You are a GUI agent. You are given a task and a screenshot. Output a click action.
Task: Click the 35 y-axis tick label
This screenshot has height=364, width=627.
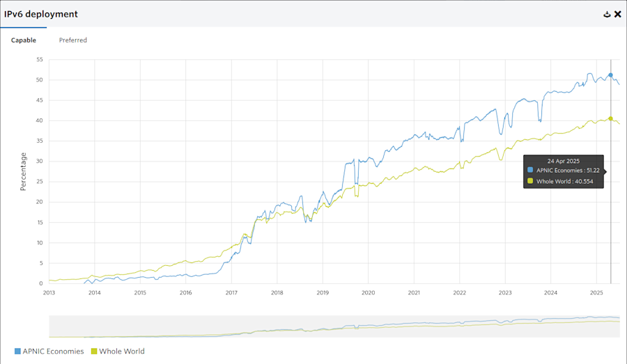click(x=40, y=141)
